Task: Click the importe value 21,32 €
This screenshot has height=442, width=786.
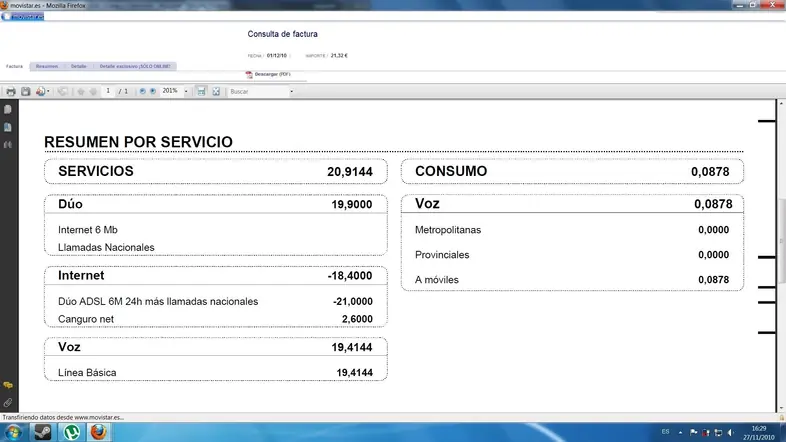Action: point(339,56)
